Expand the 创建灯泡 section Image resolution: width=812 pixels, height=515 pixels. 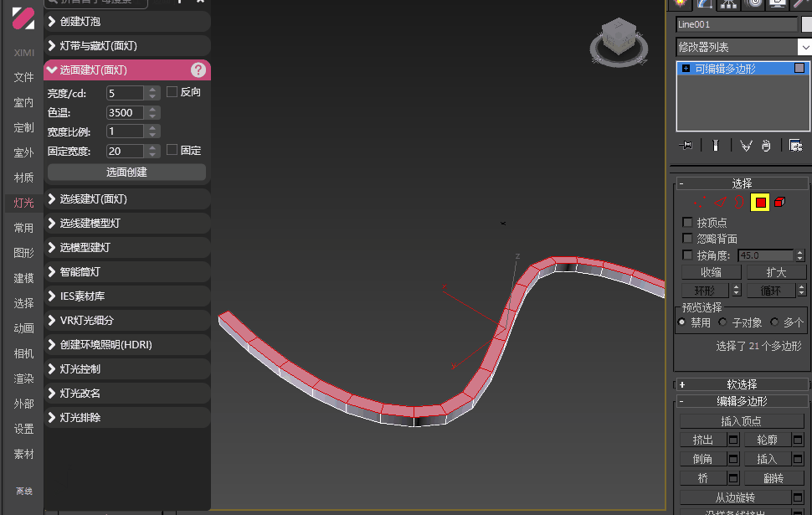127,21
